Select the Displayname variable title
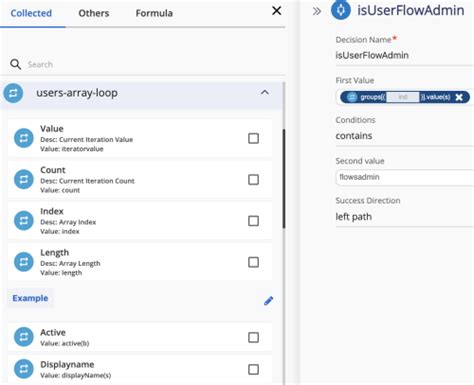This screenshot has height=385, width=474. 67,364
